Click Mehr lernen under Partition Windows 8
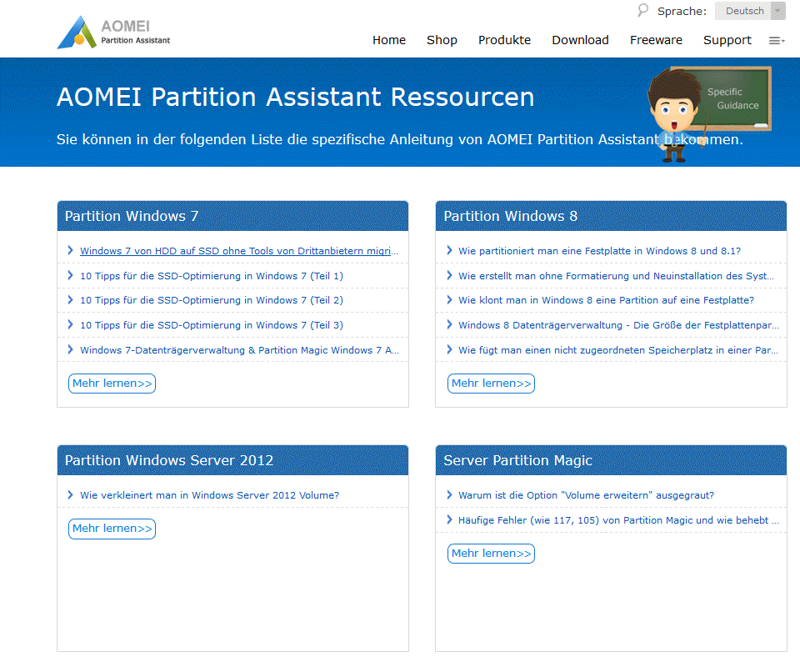 [492, 384]
